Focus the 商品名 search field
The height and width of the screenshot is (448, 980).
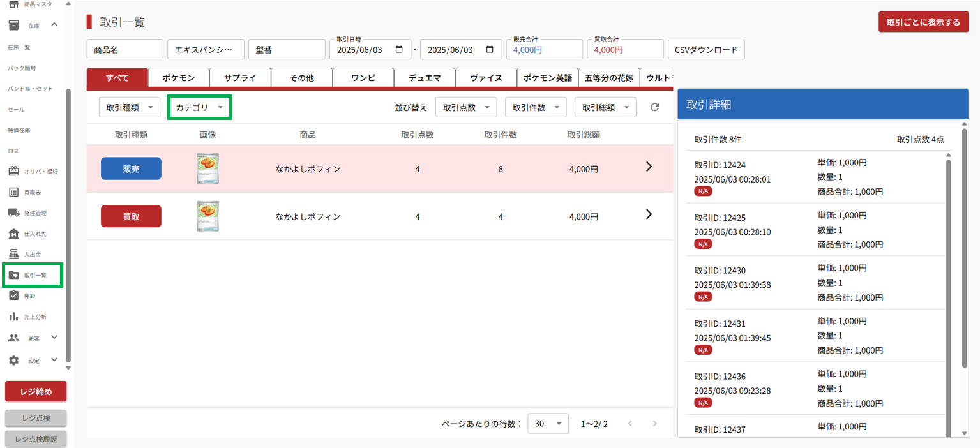point(125,50)
